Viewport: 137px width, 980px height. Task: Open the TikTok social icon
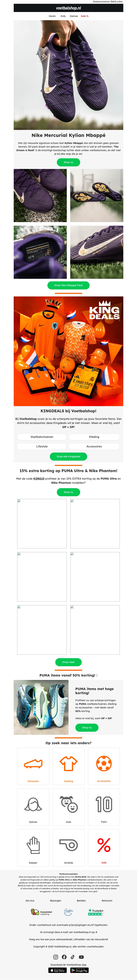[x=73, y=957]
